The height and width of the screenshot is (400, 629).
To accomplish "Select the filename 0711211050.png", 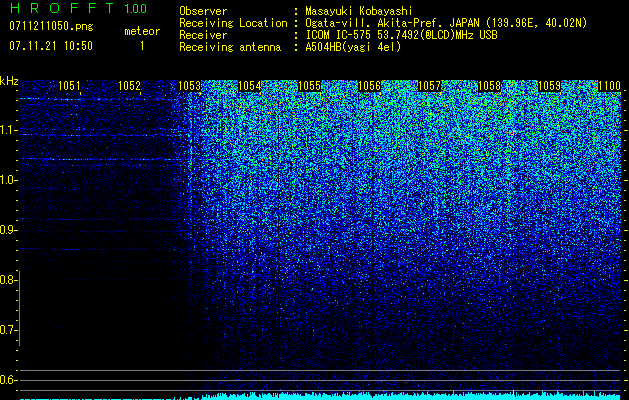I will click(x=51, y=26).
